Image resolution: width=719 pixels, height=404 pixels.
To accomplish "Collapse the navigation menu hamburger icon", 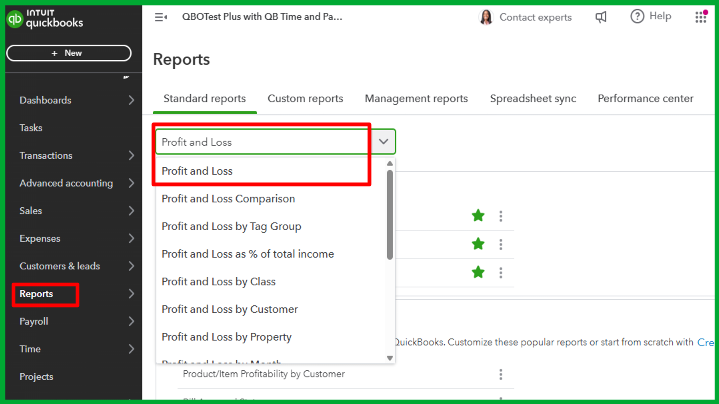I will point(160,17).
